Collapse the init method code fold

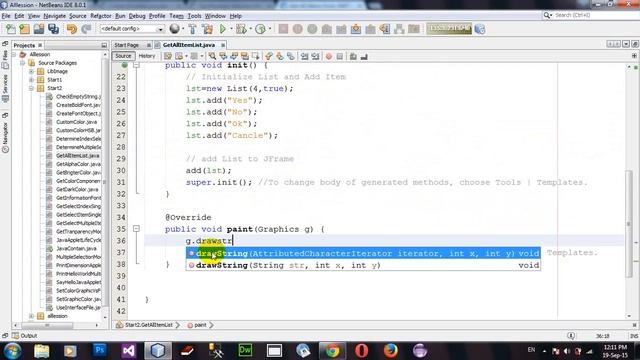136,65
